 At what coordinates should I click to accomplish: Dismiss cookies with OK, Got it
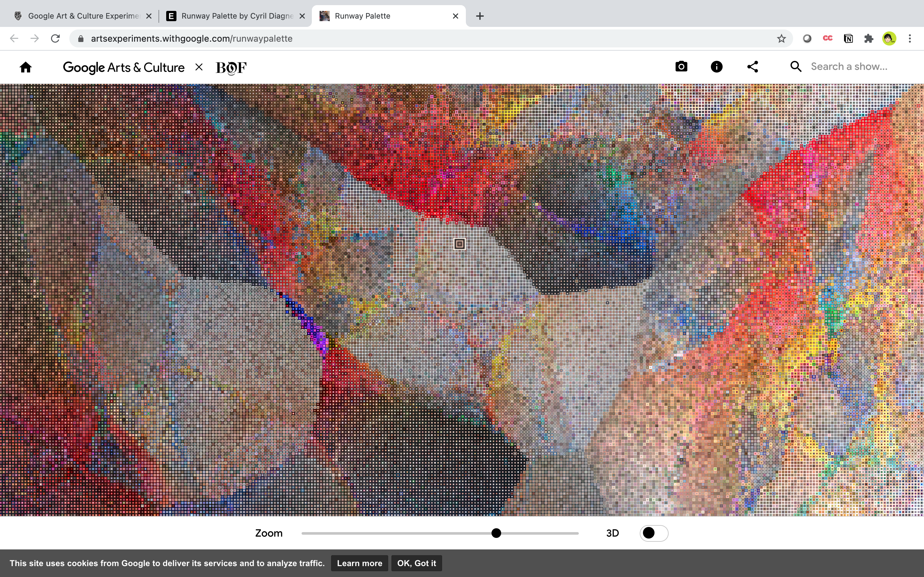coord(416,563)
